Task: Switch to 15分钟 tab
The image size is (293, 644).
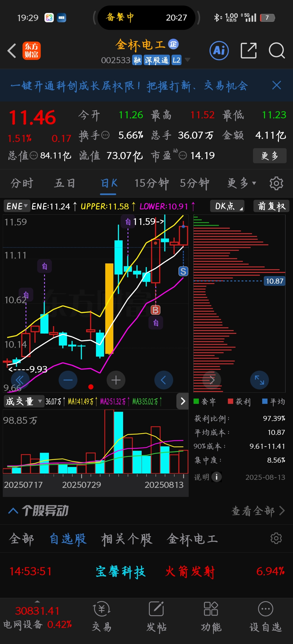Action: pos(152,183)
